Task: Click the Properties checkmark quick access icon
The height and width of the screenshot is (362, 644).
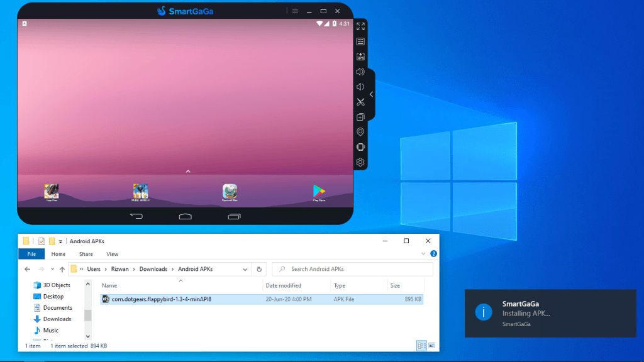Action: [x=41, y=241]
